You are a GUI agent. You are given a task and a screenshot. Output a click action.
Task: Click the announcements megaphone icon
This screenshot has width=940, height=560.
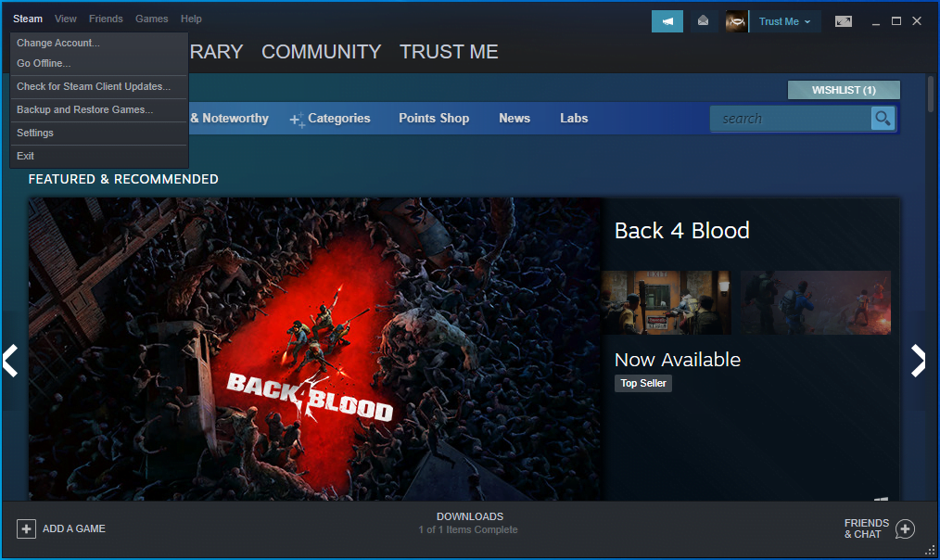pos(667,21)
